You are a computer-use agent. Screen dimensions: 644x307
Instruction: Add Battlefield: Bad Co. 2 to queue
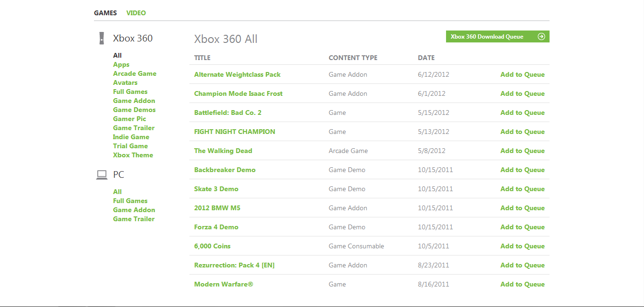522,113
